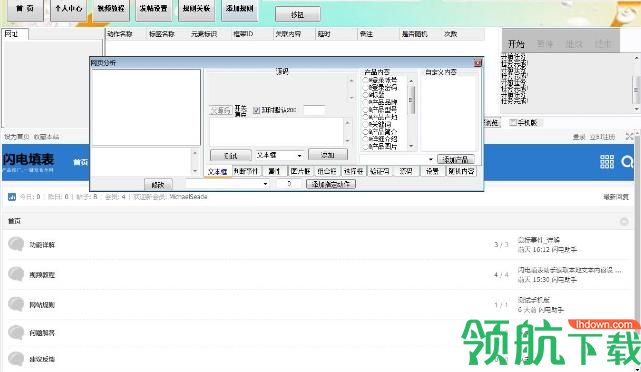Image resolution: width=641 pixels, height=372 pixels.
Task: Switch to the 随机内容 tab
Action: 461,171
